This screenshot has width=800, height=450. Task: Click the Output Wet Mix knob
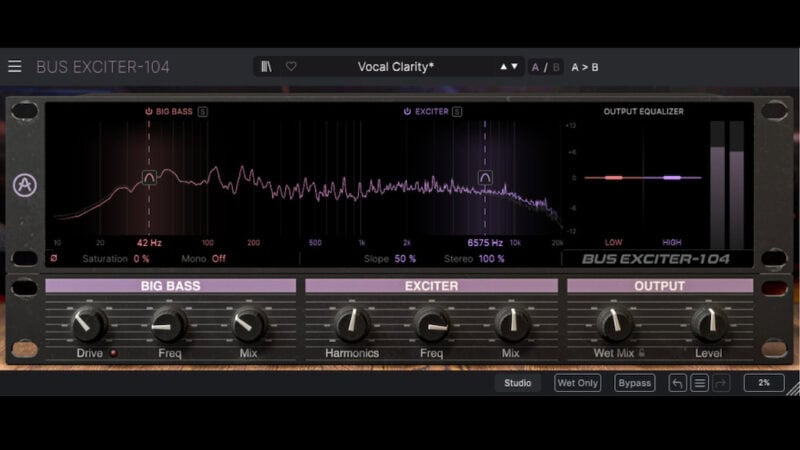point(614,324)
